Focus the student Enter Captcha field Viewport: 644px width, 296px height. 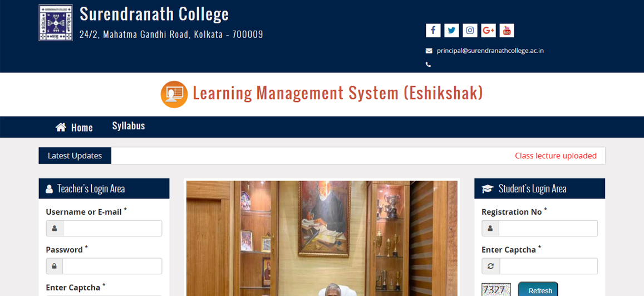548,266
